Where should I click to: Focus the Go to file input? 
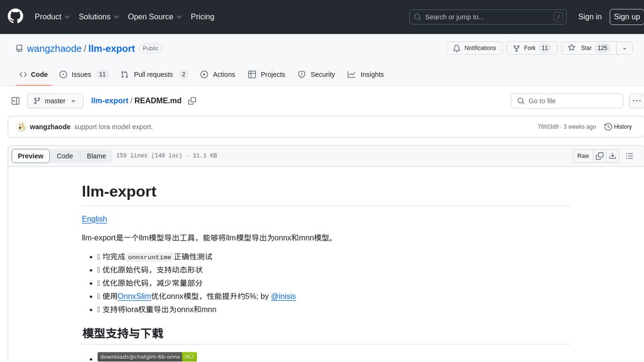(x=567, y=101)
